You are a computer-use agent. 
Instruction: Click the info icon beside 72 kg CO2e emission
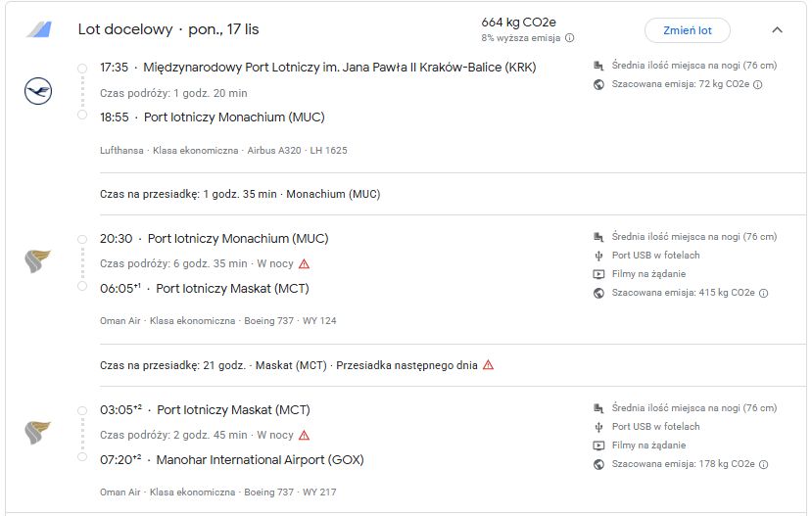tap(757, 84)
